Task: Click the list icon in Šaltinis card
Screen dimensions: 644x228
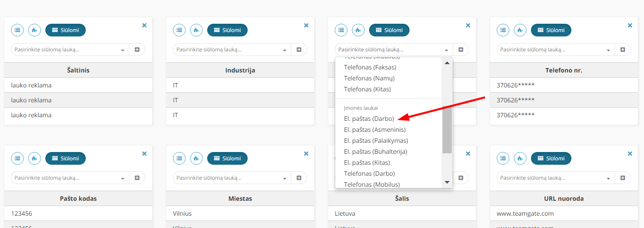Action: [18, 30]
